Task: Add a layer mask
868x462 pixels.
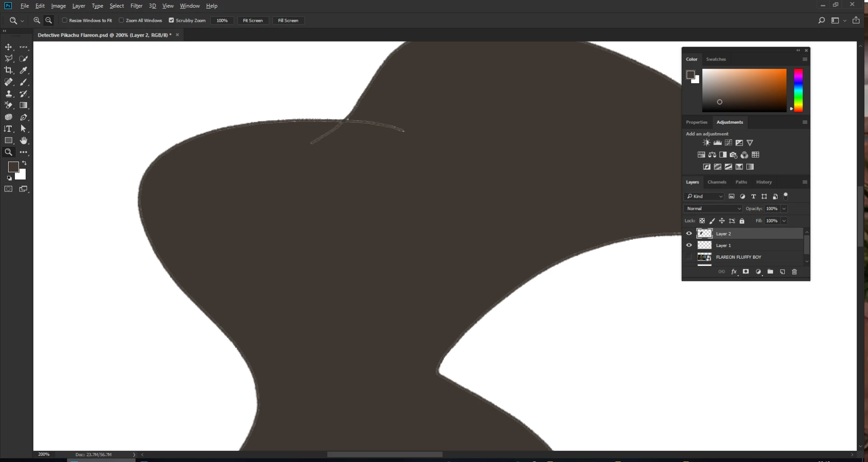Action: [746, 272]
